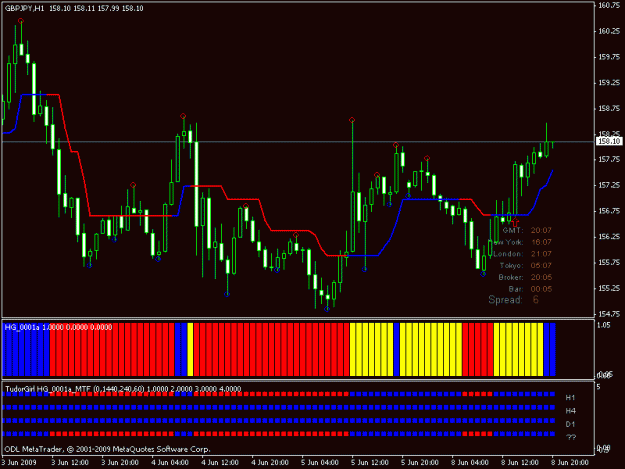
Task: Click the 157.25 price axis value
Action: tap(609, 185)
